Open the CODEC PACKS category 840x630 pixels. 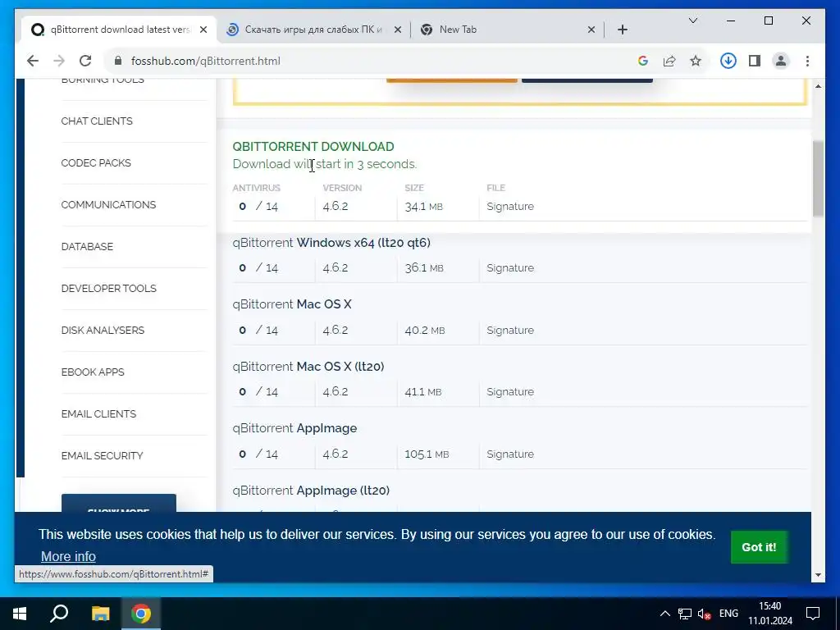click(96, 163)
